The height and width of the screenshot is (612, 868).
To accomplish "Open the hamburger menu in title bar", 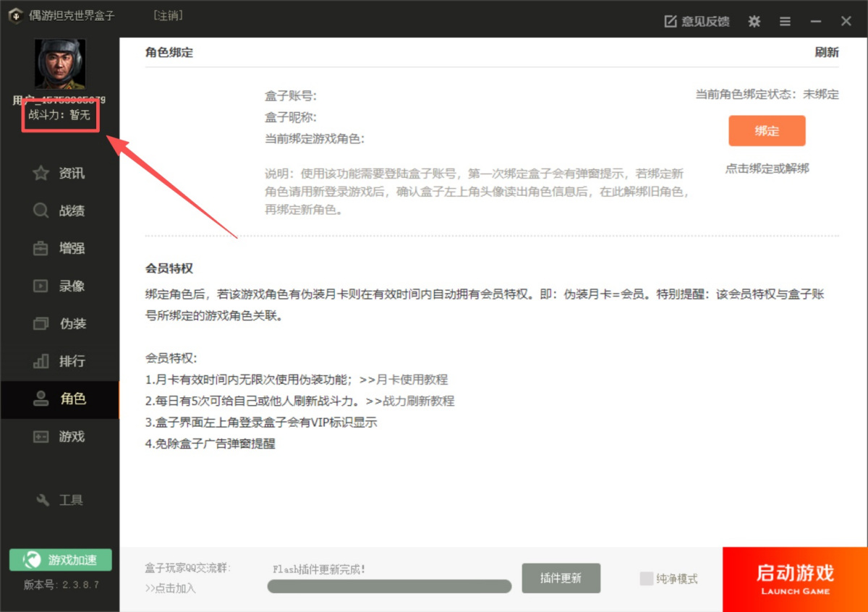I will click(x=785, y=21).
